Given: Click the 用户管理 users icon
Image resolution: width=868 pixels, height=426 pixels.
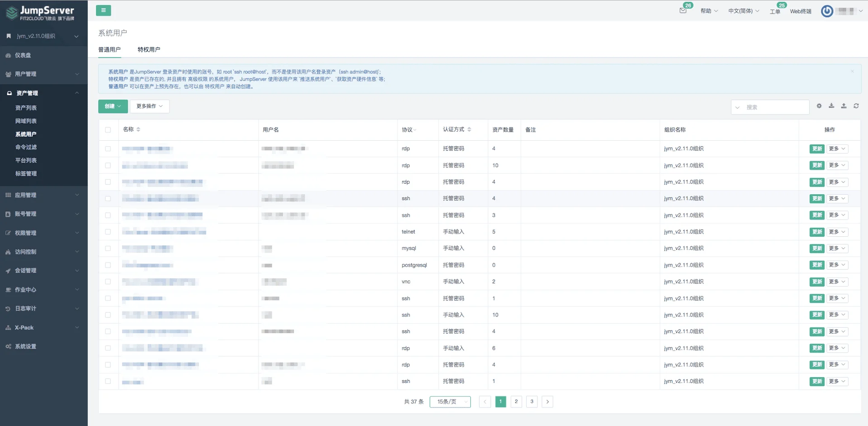Looking at the screenshot, I should click(8, 74).
